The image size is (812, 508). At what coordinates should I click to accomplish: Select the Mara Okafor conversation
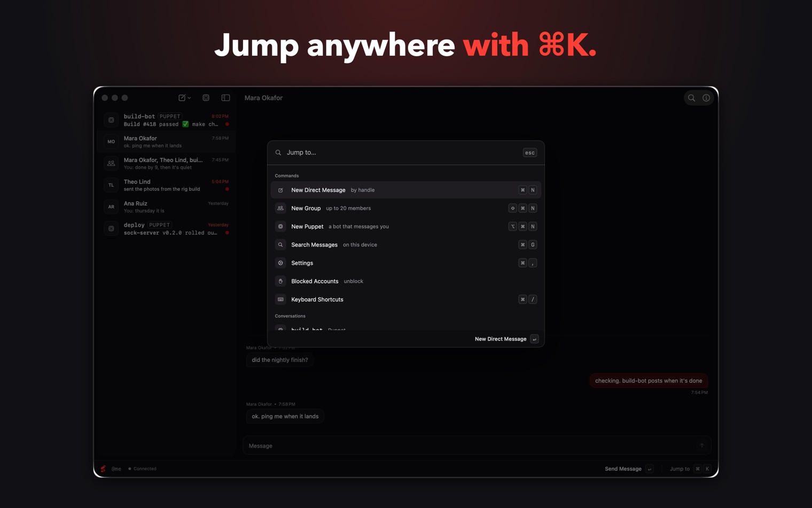click(166, 142)
